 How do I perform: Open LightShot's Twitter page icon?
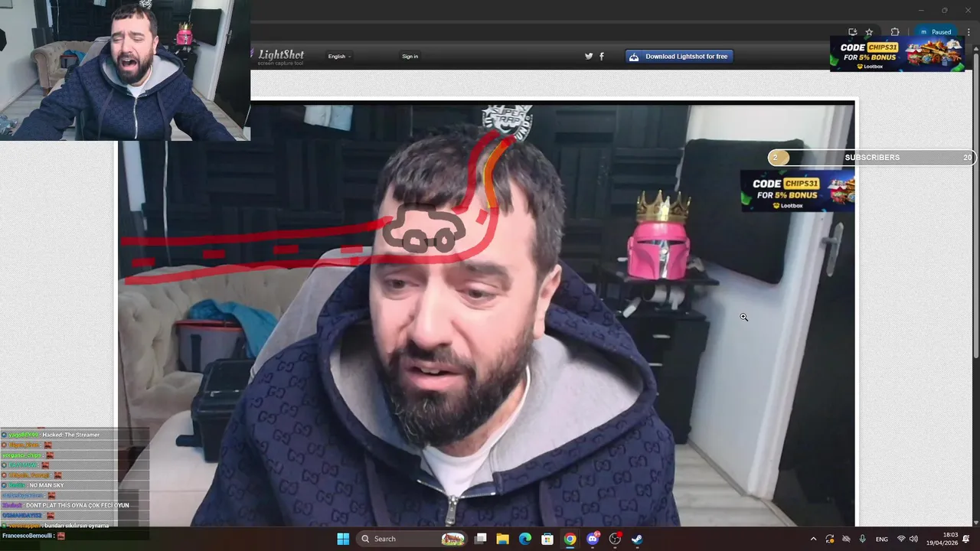point(589,56)
